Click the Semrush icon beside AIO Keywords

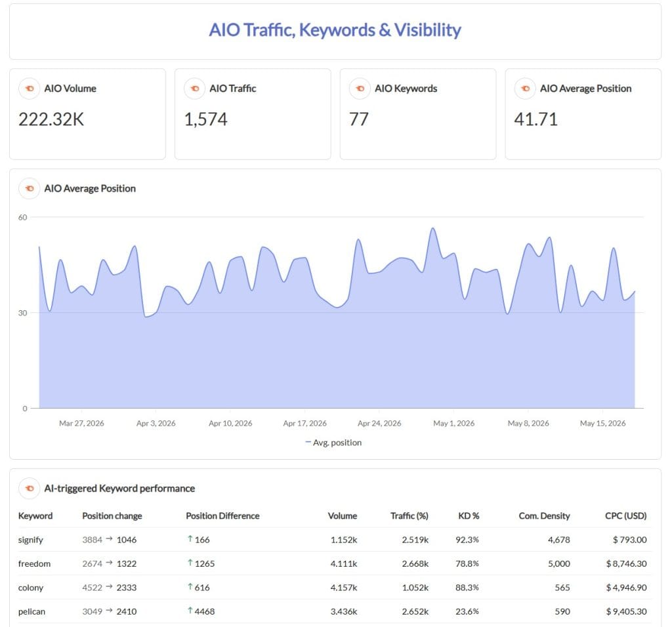tap(360, 89)
